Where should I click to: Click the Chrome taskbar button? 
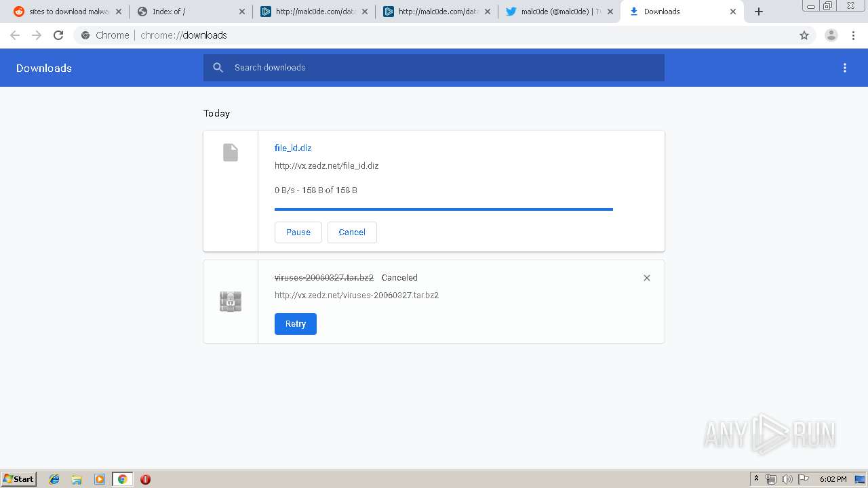pyautogui.click(x=122, y=479)
